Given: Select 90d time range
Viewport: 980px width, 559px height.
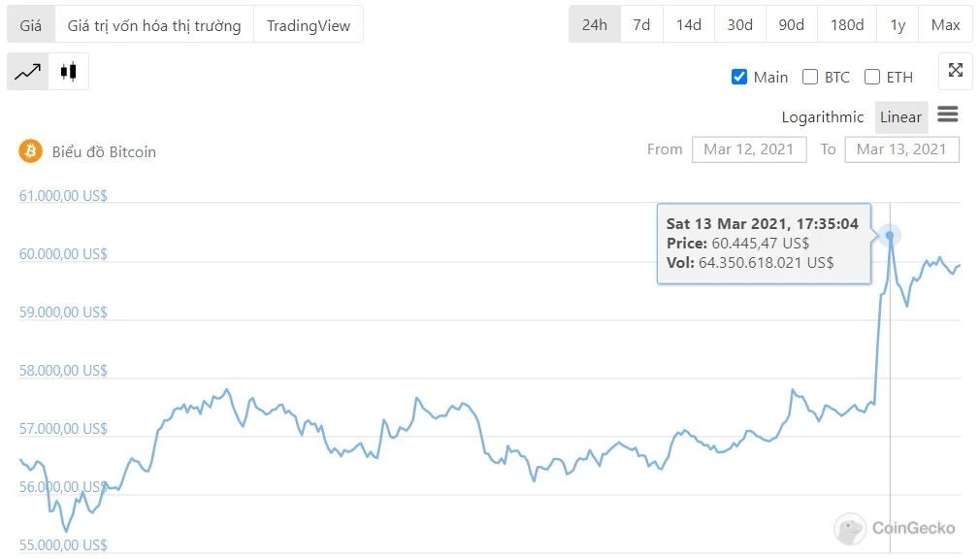Looking at the screenshot, I should tap(791, 24).
